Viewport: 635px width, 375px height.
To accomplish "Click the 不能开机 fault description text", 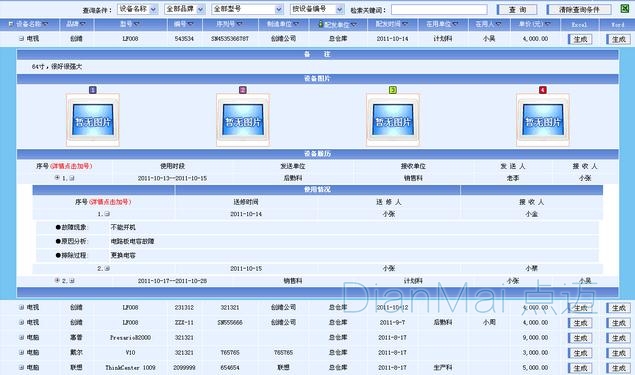I will (123, 227).
